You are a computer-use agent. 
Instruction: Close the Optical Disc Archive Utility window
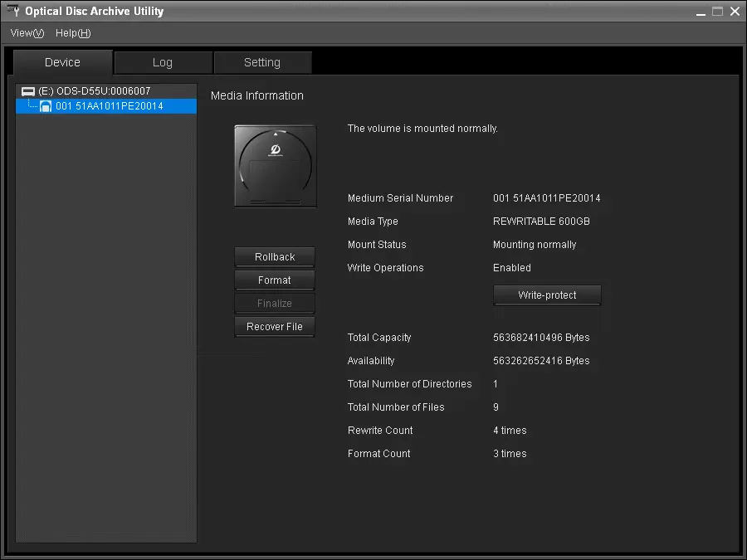(734, 12)
